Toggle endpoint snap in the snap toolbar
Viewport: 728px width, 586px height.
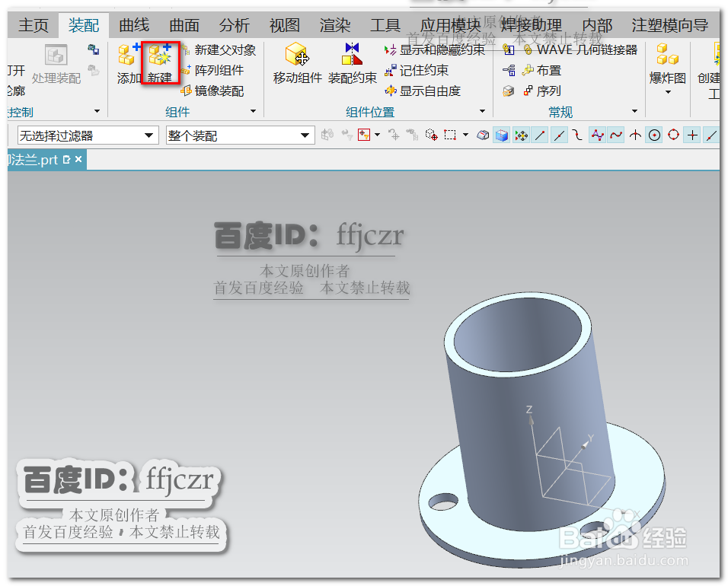click(539, 135)
